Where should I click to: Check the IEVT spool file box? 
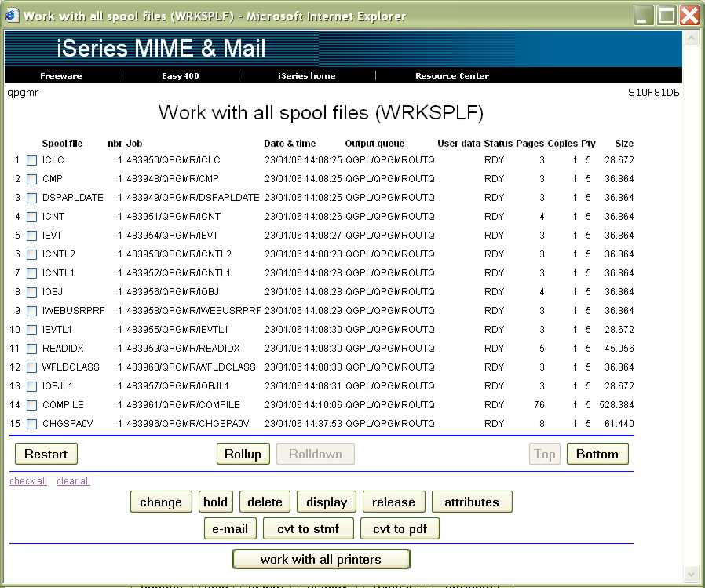point(31,236)
